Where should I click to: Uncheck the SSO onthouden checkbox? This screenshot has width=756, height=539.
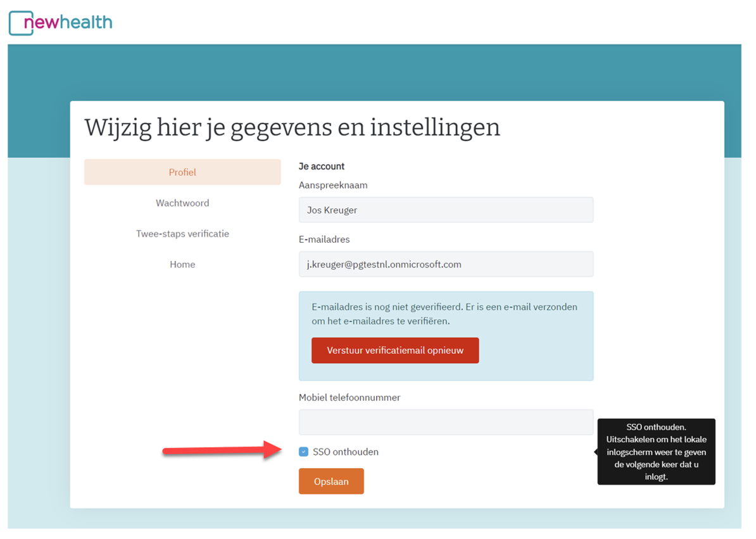click(x=303, y=452)
